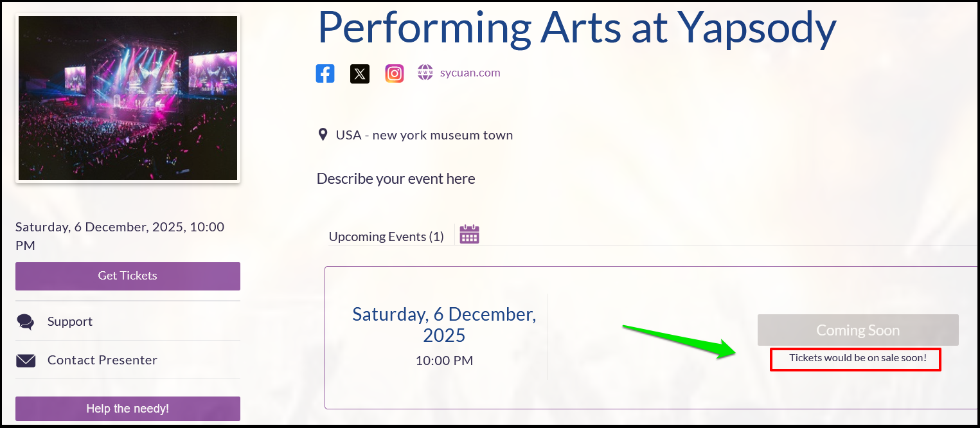
Task: Click the Performing Arts at Yapsody title
Action: 576,27
